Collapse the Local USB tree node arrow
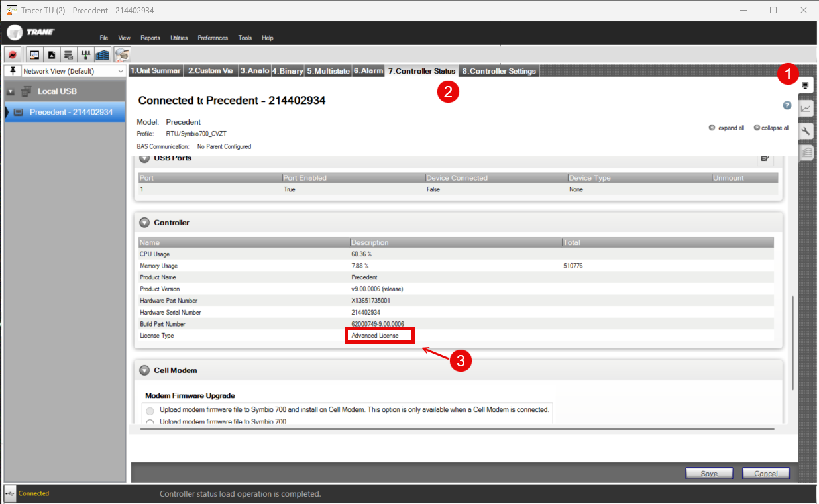 10,91
